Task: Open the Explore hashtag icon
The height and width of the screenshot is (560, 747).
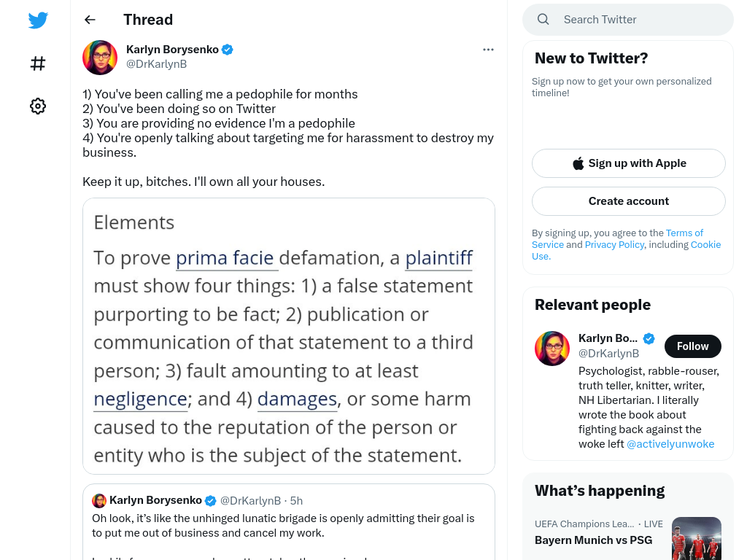Action: (x=38, y=63)
